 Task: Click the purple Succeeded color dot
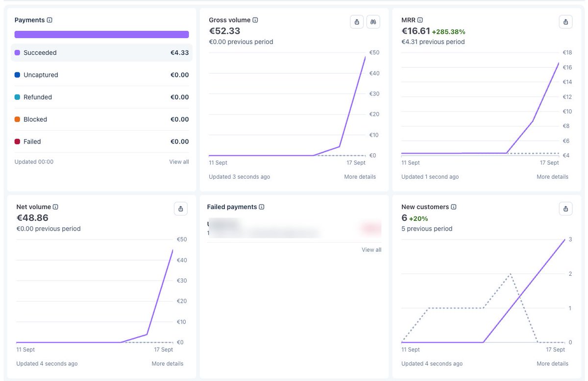coord(18,52)
